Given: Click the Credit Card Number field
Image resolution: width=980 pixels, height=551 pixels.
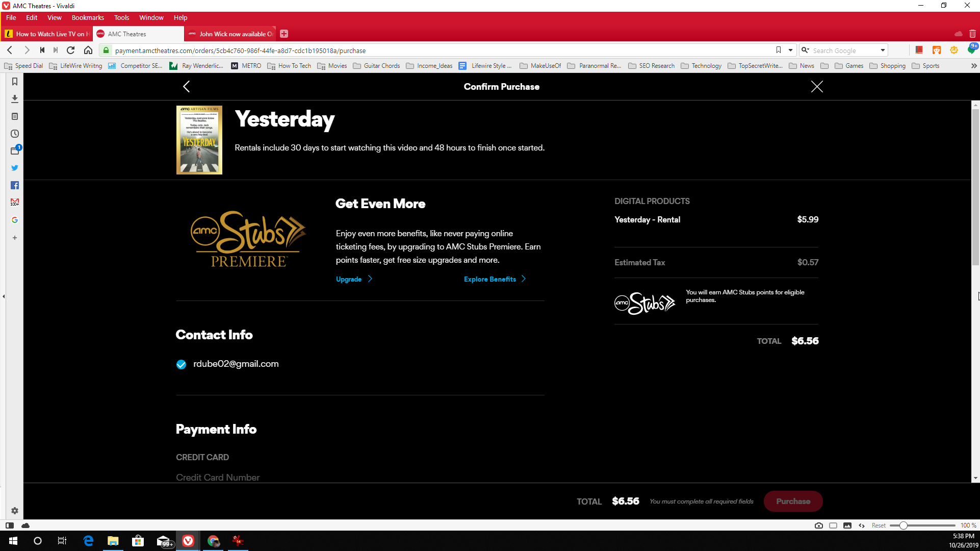Looking at the screenshot, I should [x=360, y=478].
